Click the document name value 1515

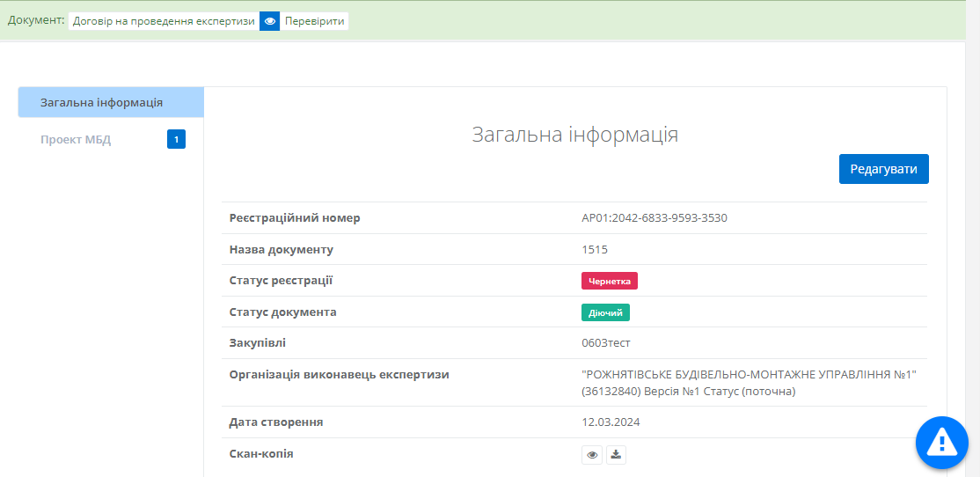(595, 250)
